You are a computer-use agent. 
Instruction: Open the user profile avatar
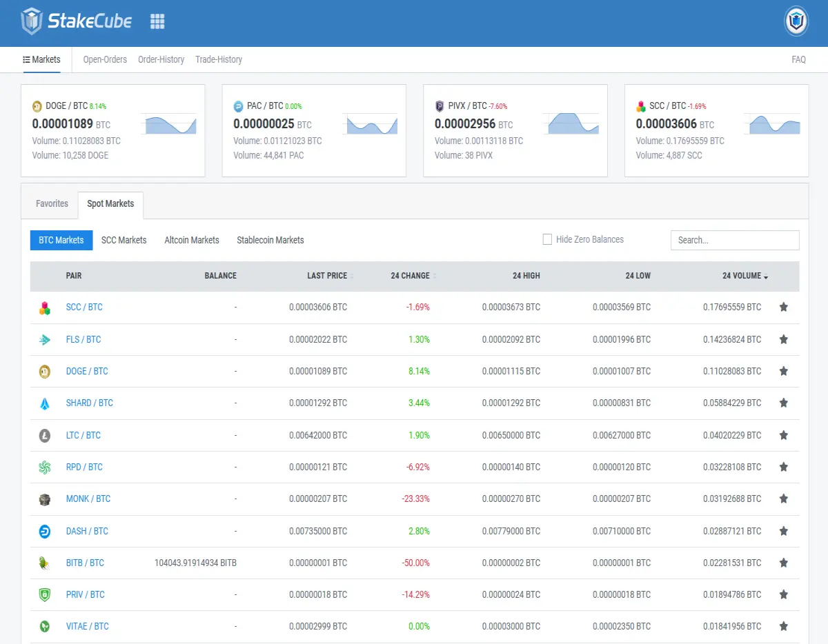[796, 21]
